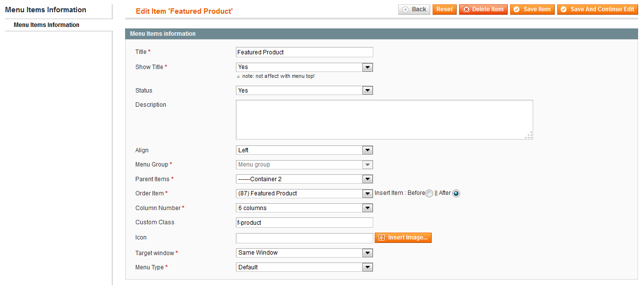This screenshot has height=285, width=644.
Task: Expand the Target window dropdown
Action: pos(305,253)
